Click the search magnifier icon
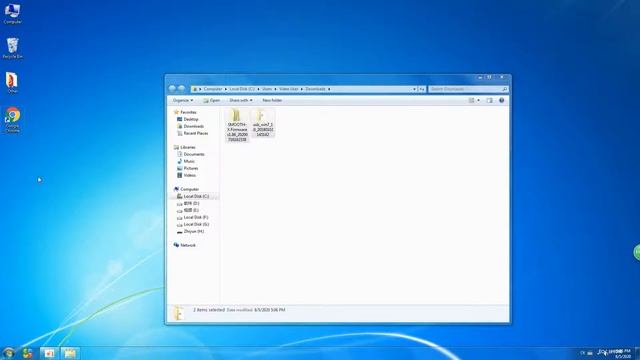 (504, 89)
